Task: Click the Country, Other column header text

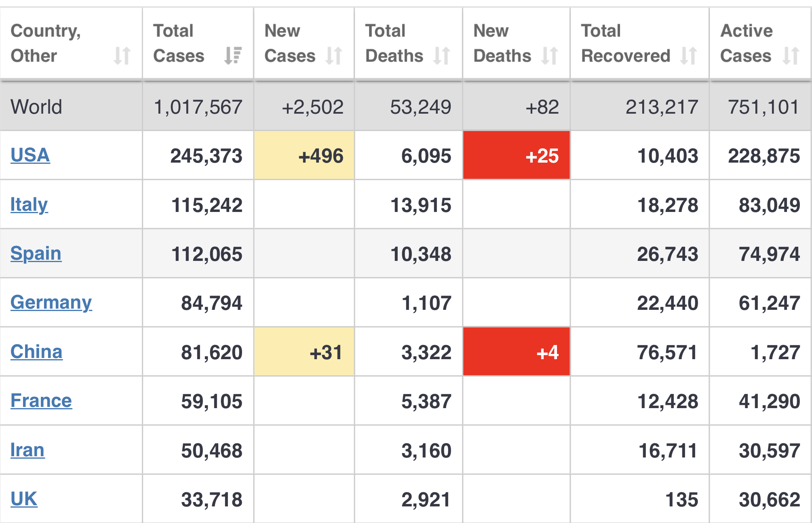Action: pyautogui.click(x=46, y=43)
